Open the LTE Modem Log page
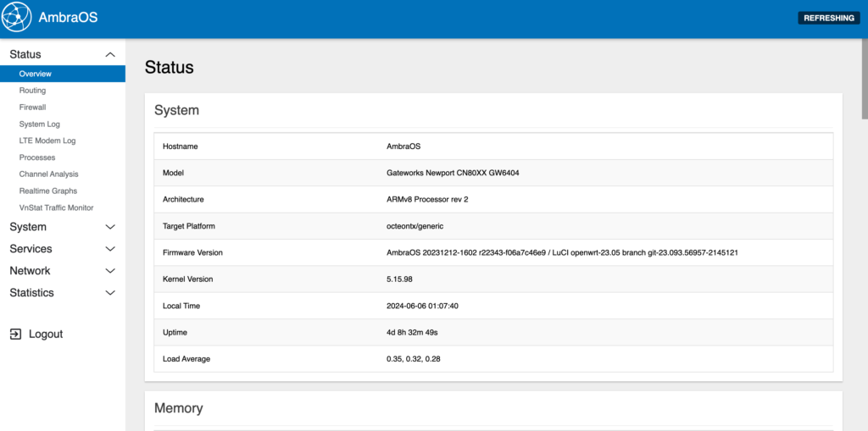 [x=47, y=141]
